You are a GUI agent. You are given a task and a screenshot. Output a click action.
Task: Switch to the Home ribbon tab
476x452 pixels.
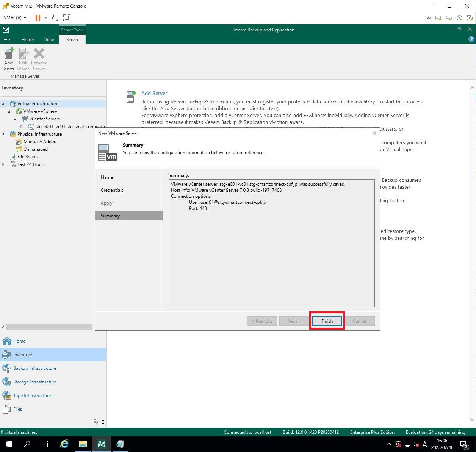pyautogui.click(x=27, y=39)
